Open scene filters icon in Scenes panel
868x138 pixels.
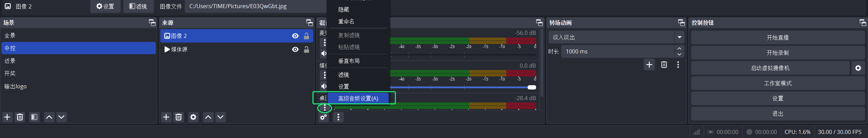(x=34, y=117)
